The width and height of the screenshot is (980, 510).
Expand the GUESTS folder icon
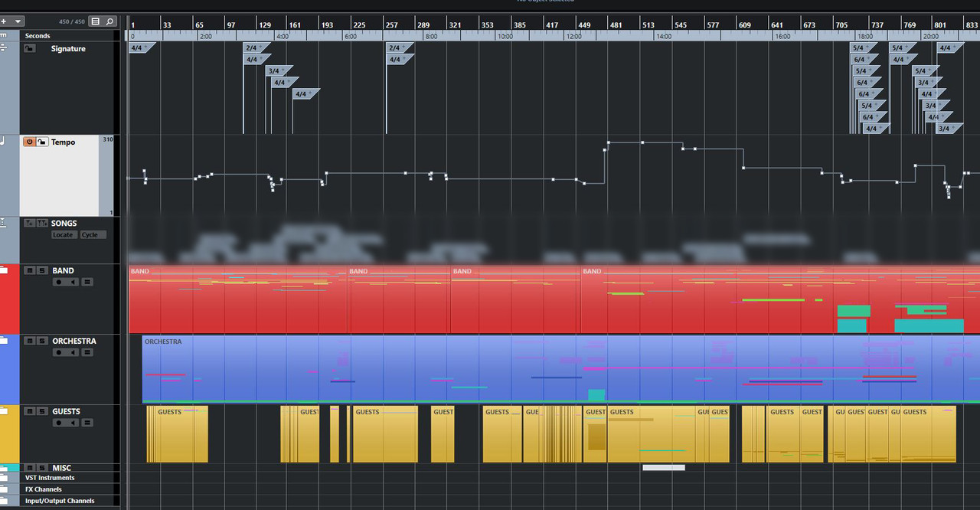(x=4, y=410)
